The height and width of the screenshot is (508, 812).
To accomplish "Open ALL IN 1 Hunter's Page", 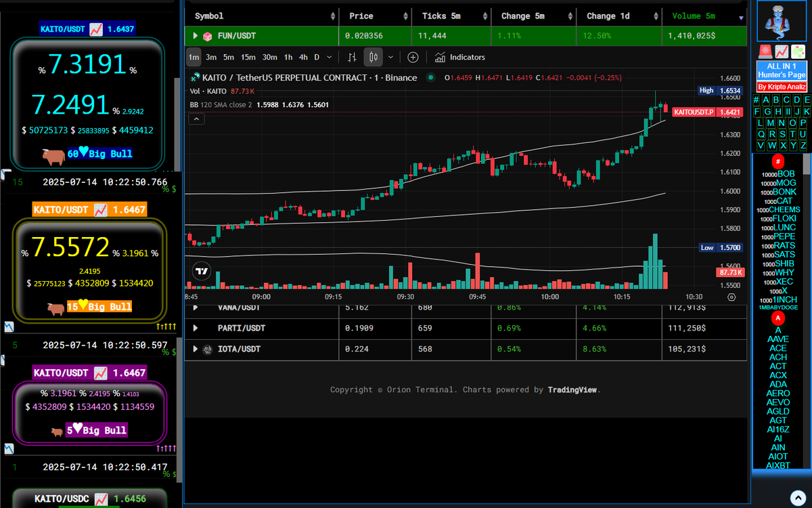I will pyautogui.click(x=782, y=70).
